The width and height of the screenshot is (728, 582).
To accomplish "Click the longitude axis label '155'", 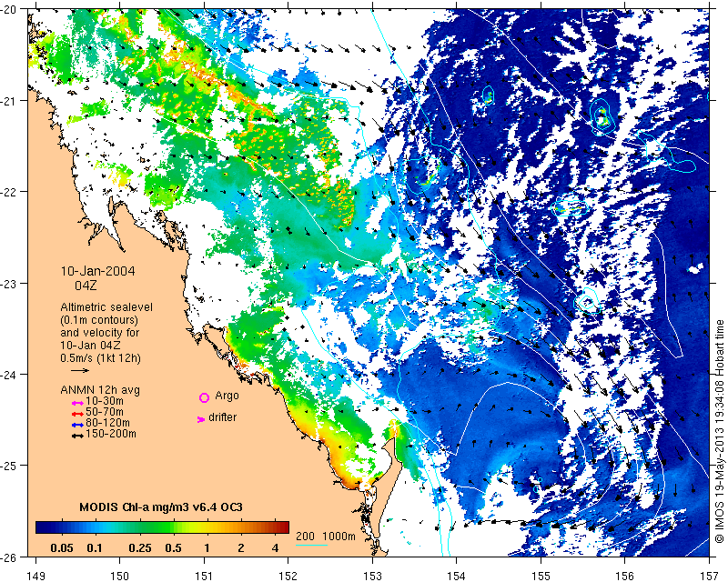I will (x=541, y=576).
